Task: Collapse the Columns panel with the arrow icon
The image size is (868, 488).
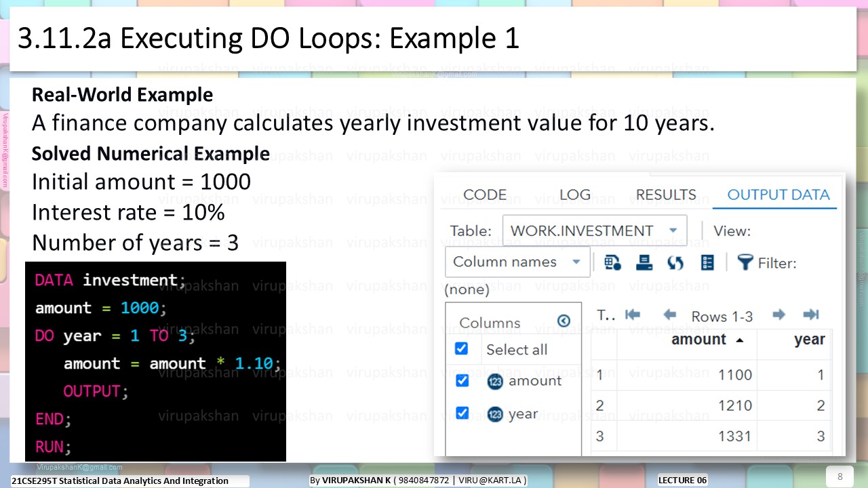Action: click(x=564, y=321)
